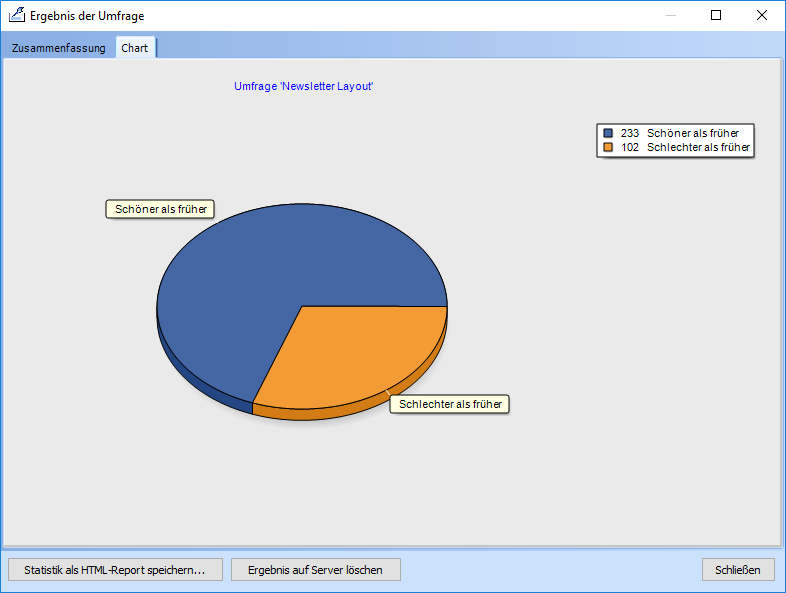
Task: Click 'Ergebnis auf Server löschen' button
Action: 315,570
